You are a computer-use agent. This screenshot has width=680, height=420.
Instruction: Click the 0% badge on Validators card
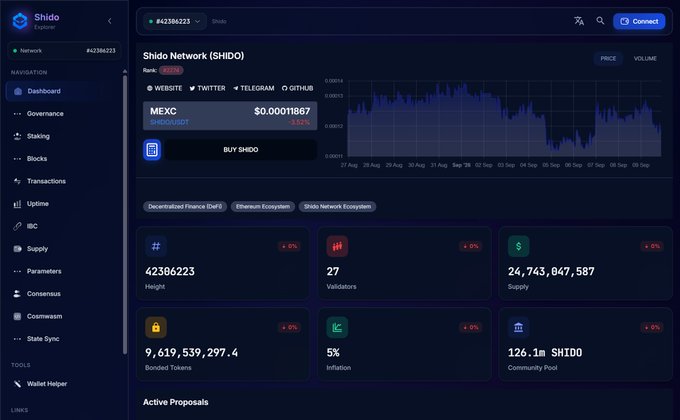click(x=471, y=246)
